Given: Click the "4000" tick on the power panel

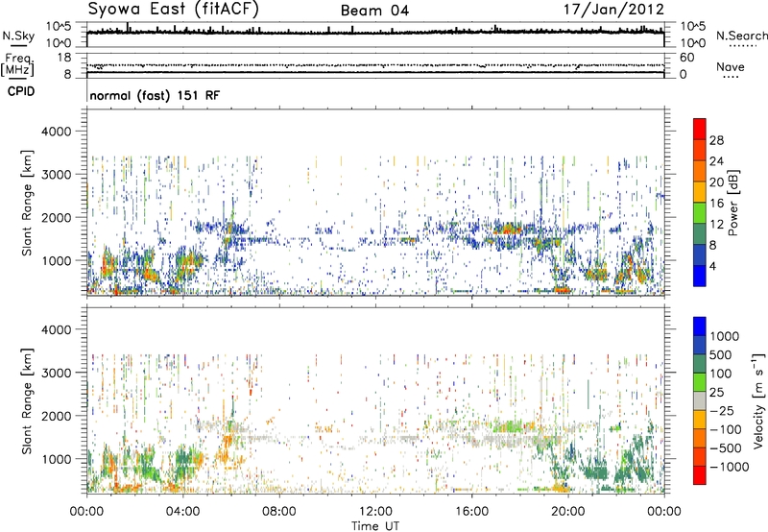Looking at the screenshot, I should (56, 132).
